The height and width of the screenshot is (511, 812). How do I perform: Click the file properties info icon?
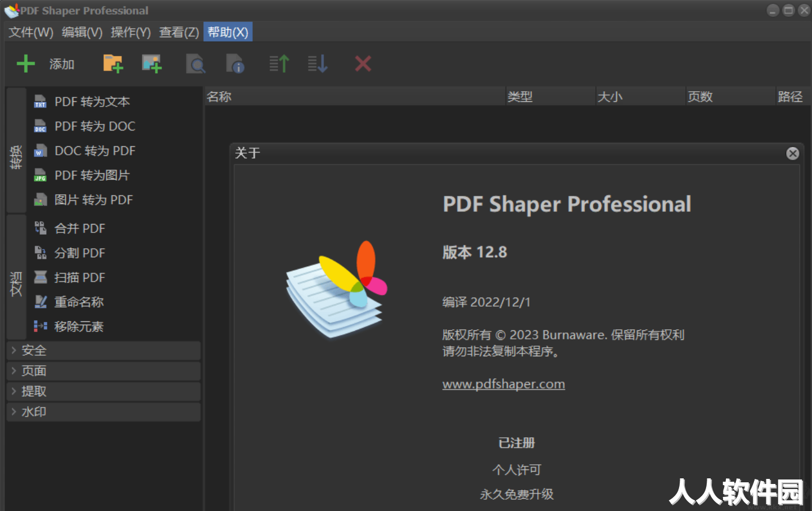tap(235, 64)
